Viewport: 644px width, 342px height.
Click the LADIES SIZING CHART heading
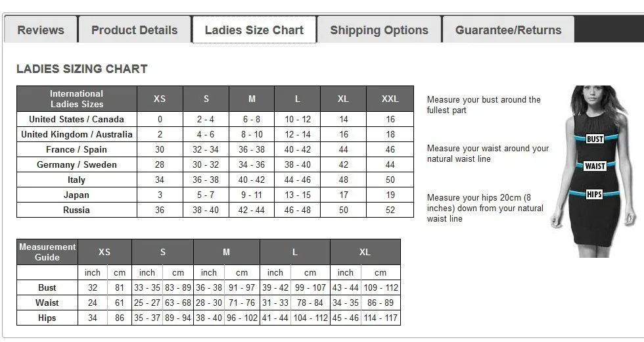81,68
